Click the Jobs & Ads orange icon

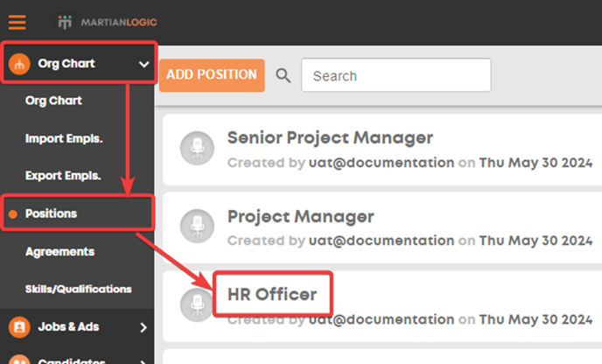19,326
